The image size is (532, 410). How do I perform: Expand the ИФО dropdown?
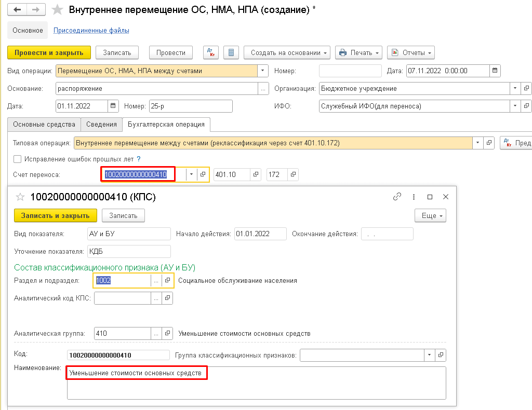[x=515, y=106]
